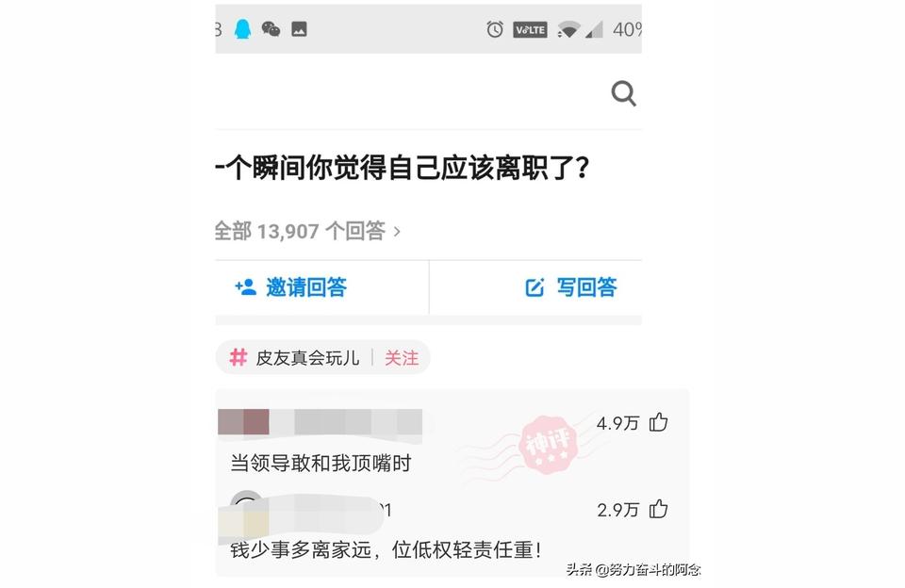Click 邀请回答 button
The width and height of the screenshot is (905, 588).
click(290, 286)
